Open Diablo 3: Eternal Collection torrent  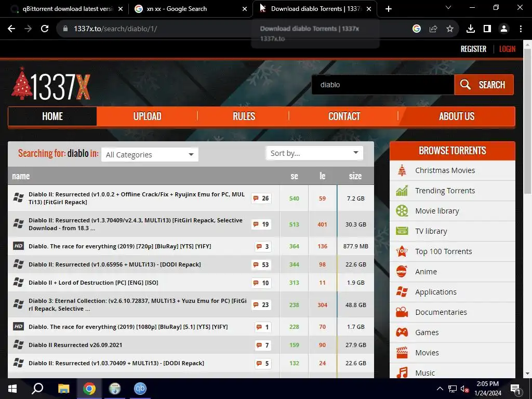pyautogui.click(x=137, y=304)
